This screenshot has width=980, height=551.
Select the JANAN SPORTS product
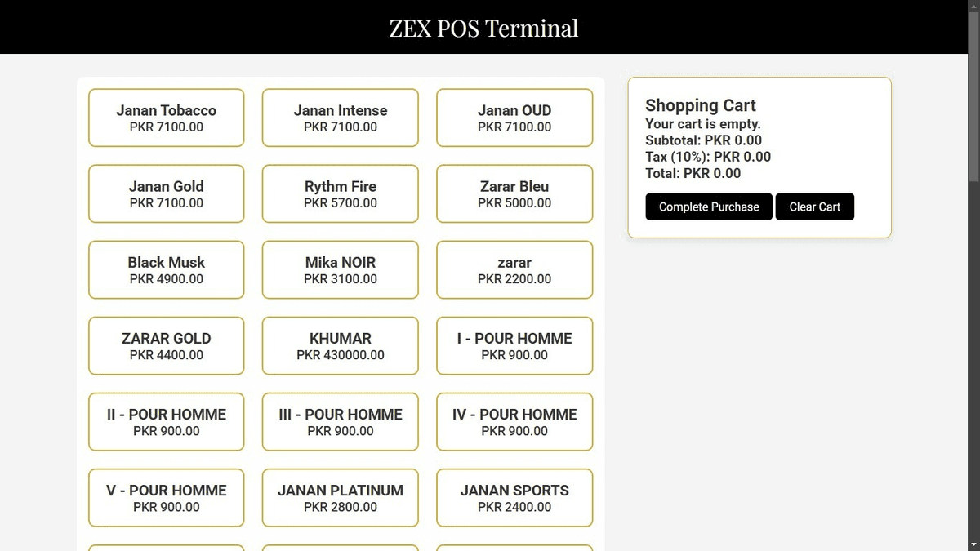point(514,498)
